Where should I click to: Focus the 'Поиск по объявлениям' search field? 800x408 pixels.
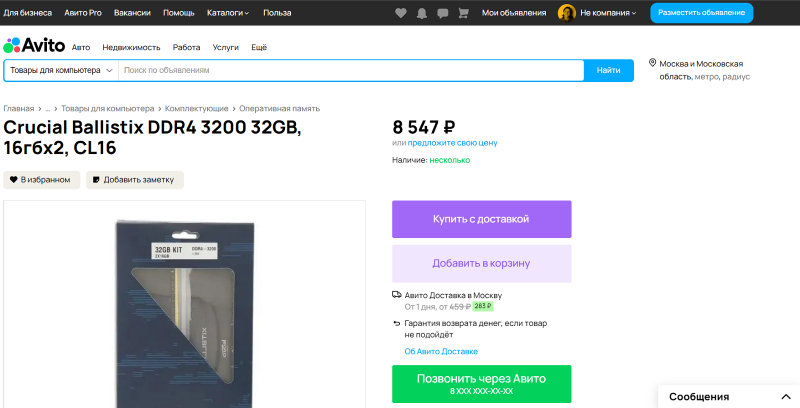351,70
